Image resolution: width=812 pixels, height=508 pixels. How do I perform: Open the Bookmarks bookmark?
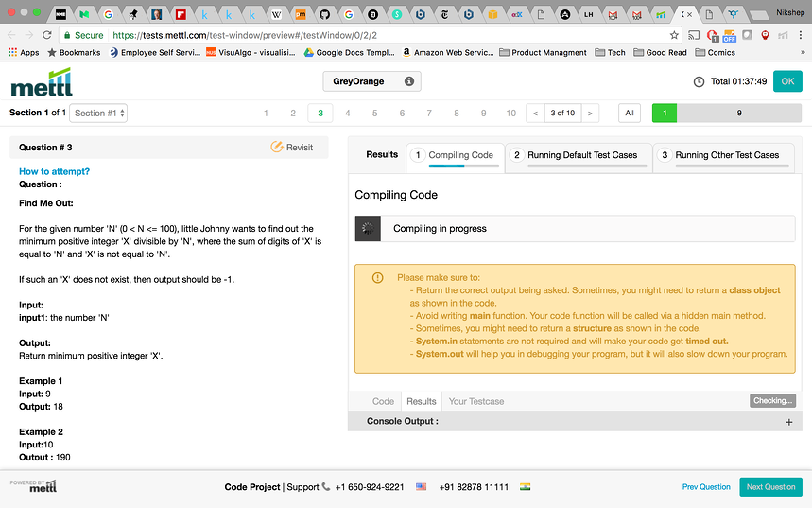click(x=74, y=52)
